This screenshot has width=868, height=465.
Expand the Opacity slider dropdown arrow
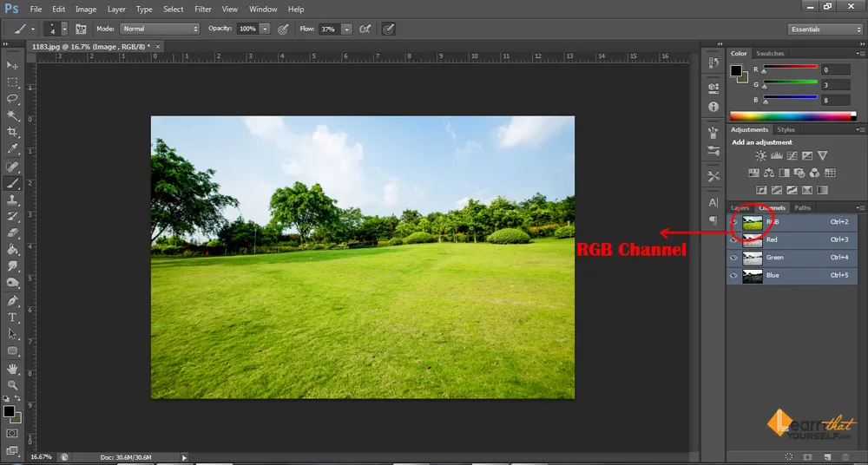click(x=265, y=29)
